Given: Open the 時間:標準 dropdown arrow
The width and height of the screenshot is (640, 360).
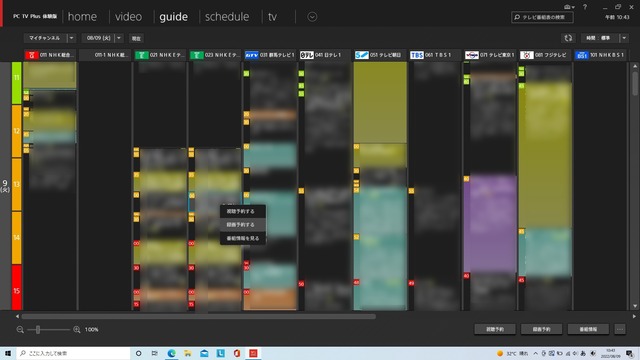Looking at the screenshot, I should [x=624, y=38].
